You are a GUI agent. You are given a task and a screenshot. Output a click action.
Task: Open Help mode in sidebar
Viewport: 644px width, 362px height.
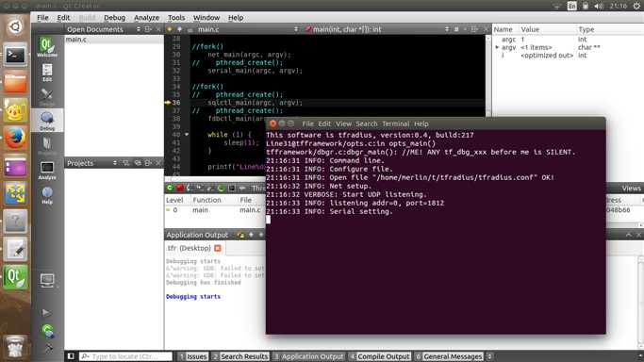click(47, 195)
